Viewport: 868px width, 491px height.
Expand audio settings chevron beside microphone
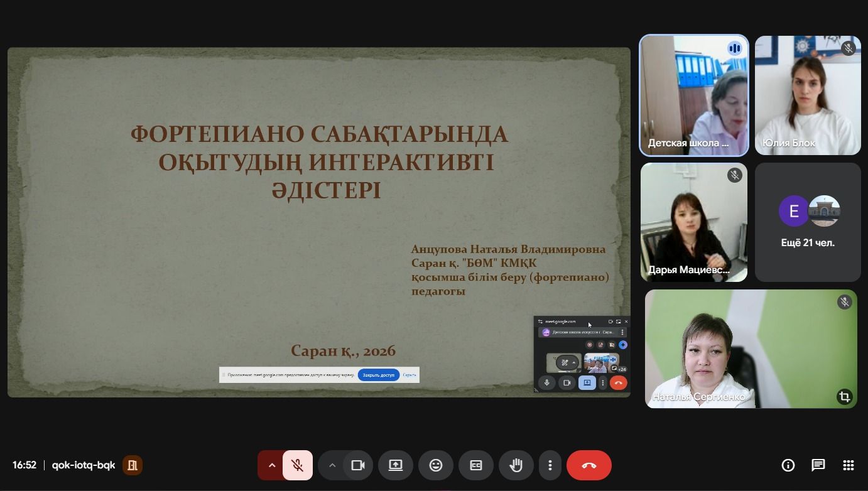(272, 465)
